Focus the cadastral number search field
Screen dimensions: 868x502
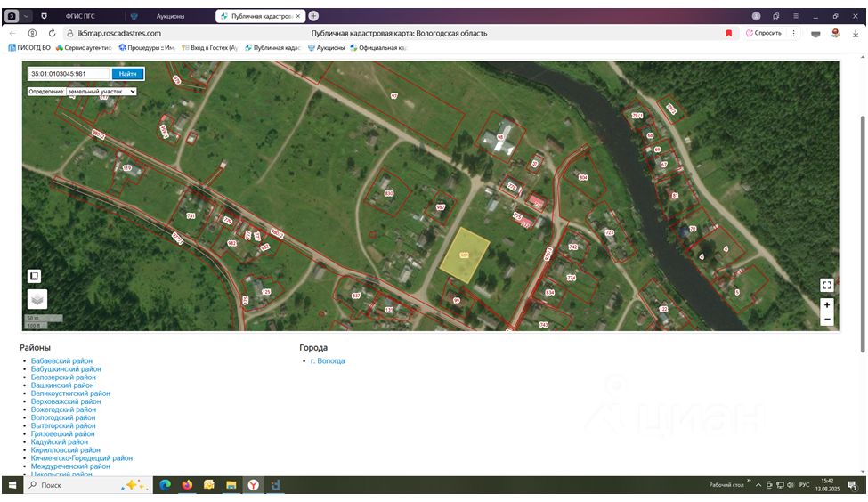point(69,74)
